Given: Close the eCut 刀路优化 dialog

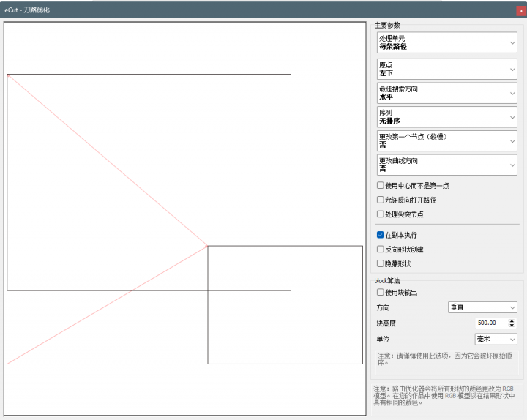Looking at the screenshot, I should [x=520, y=10].
